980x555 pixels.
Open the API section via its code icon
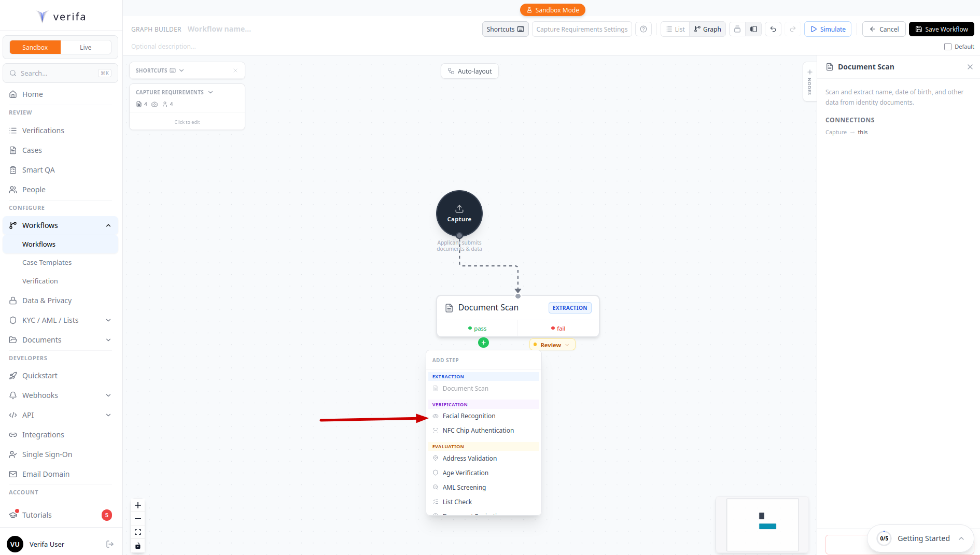(x=12, y=415)
